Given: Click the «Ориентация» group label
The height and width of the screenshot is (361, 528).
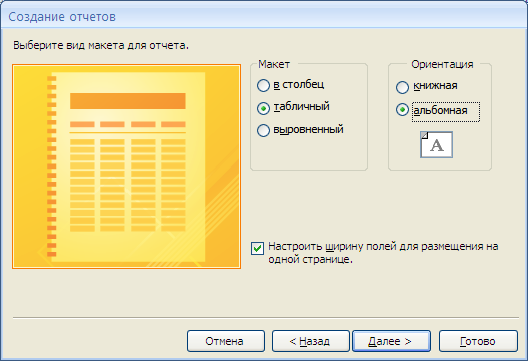Looking at the screenshot, I should tap(442, 64).
